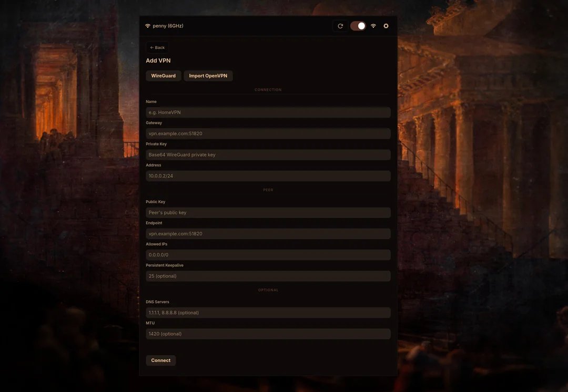Focus the Name input field

click(x=268, y=112)
